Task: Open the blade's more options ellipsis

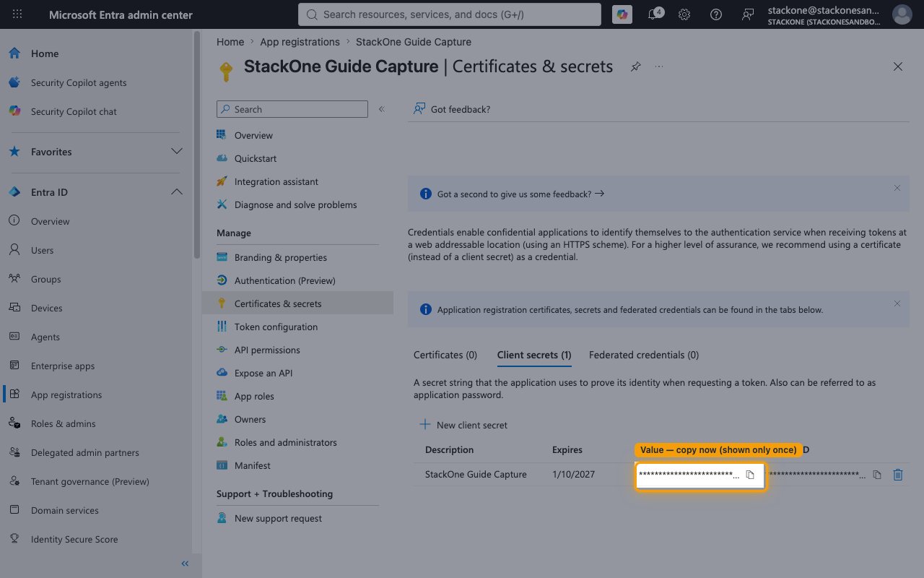Action: pos(659,66)
